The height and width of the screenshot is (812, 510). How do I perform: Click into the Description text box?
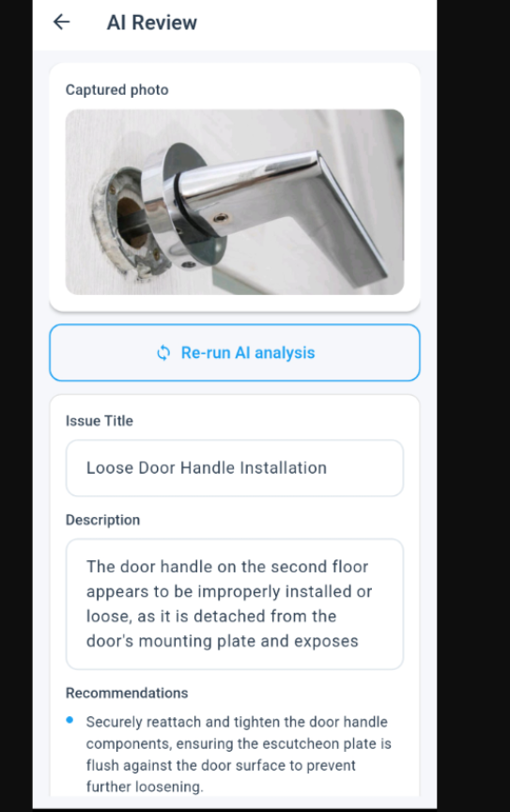235,603
